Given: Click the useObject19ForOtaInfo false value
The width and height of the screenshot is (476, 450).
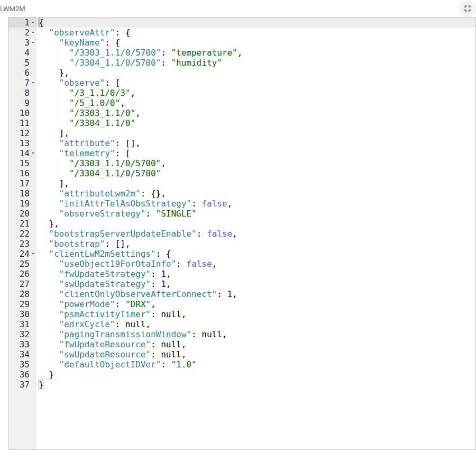Looking at the screenshot, I should tap(199, 264).
